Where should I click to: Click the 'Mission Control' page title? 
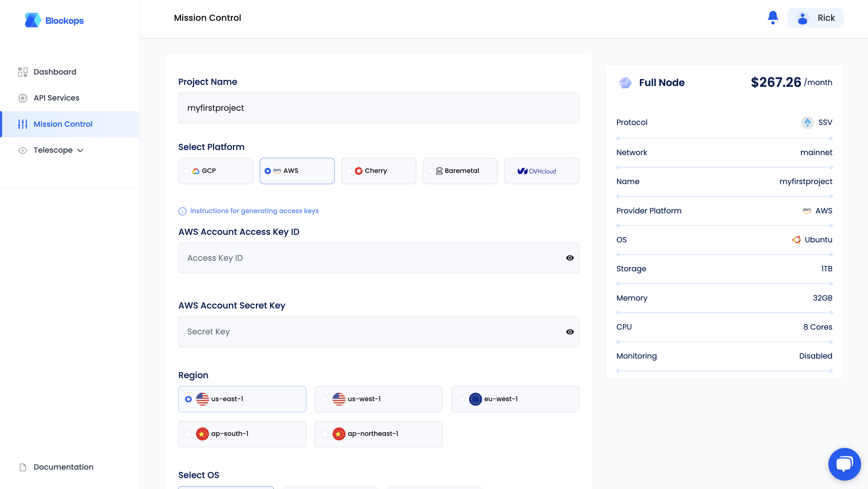click(207, 18)
